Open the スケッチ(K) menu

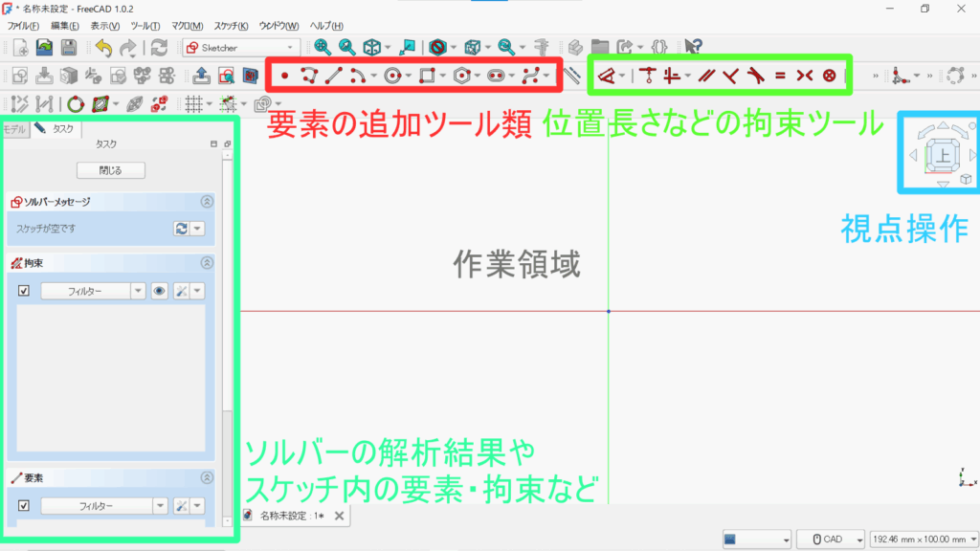tap(230, 26)
